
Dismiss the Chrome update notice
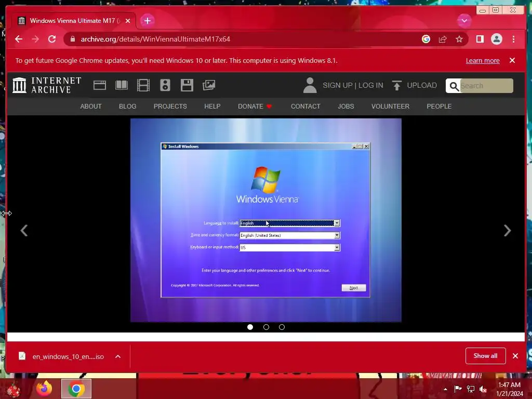tap(512, 60)
